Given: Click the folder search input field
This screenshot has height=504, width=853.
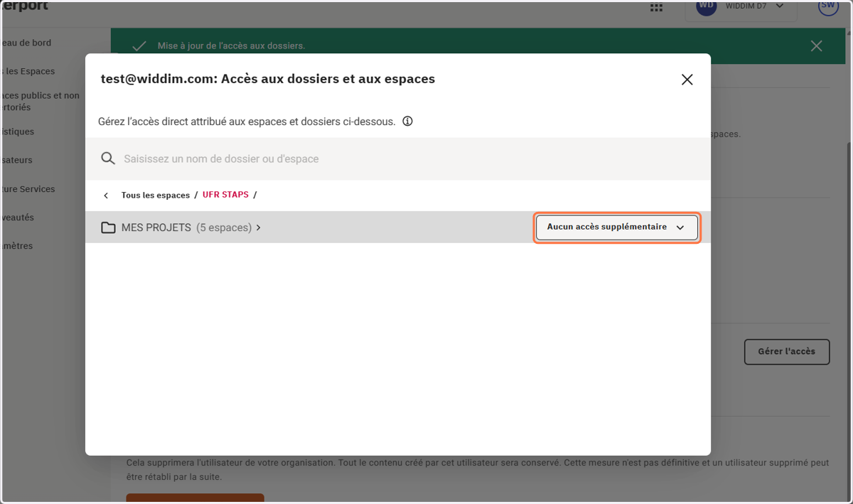Looking at the screenshot, I should click(398, 159).
